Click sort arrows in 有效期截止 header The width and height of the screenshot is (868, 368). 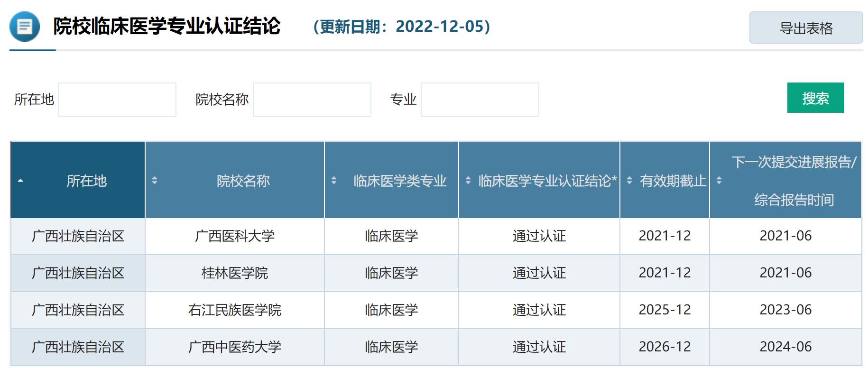coord(629,181)
